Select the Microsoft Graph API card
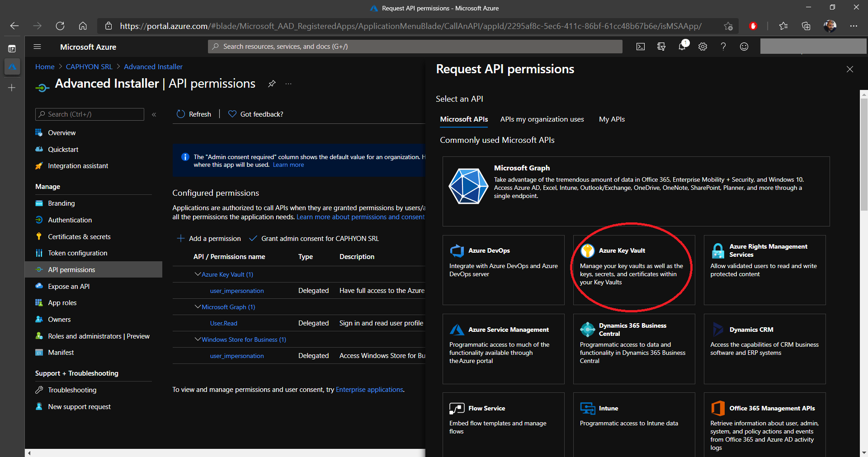This screenshot has width=868, height=457. pyautogui.click(x=636, y=191)
